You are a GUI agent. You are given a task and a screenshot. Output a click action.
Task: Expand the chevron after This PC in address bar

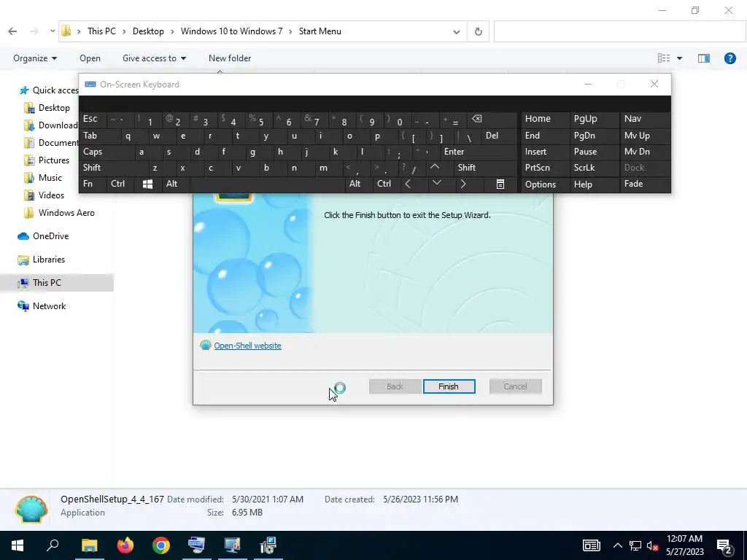(124, 31)
